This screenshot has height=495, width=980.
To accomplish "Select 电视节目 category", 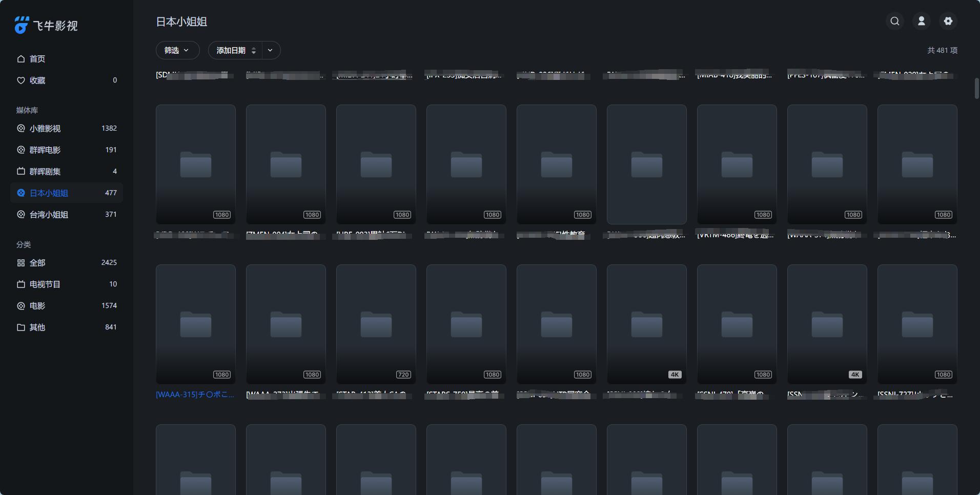I will (x=67, y=284).
